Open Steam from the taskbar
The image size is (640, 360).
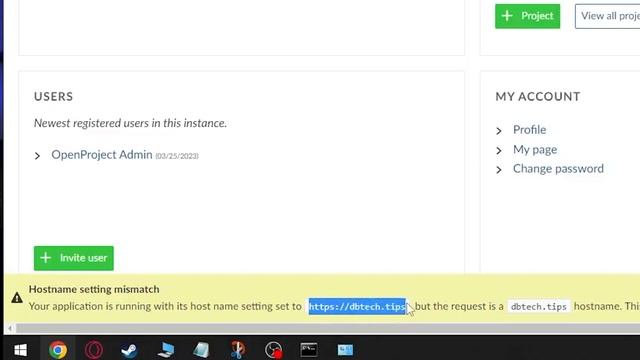click(x=129, y=350)
